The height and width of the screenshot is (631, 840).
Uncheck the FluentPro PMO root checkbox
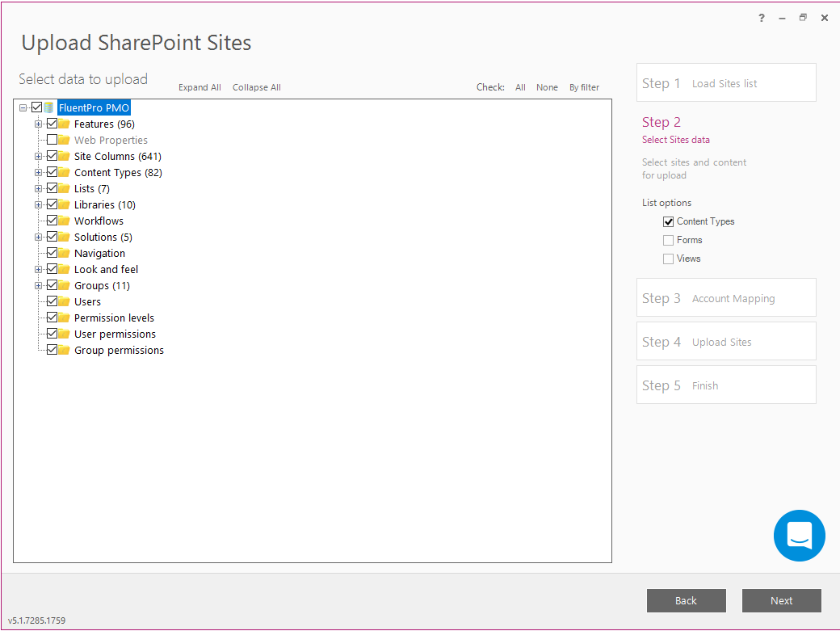tap(36, 107)
